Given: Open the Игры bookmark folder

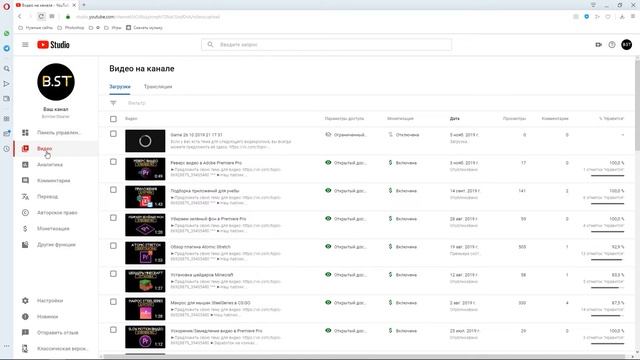Looking at the screenshot, I should [113, 28].
